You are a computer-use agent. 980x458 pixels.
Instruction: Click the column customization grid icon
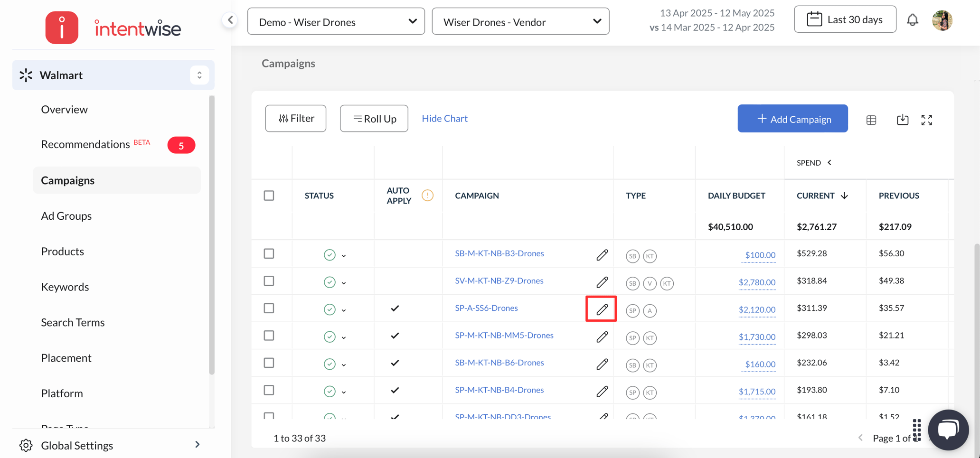(x=871, y=120)
